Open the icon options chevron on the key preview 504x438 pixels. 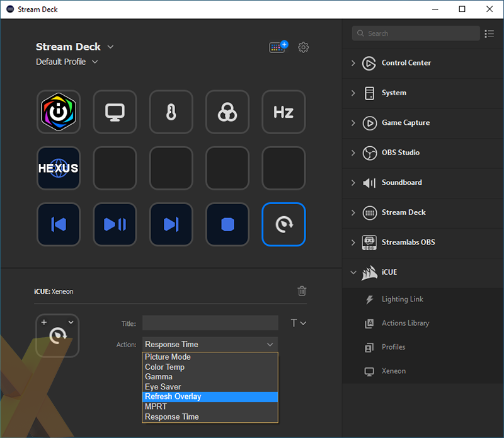tap(71, 322)
